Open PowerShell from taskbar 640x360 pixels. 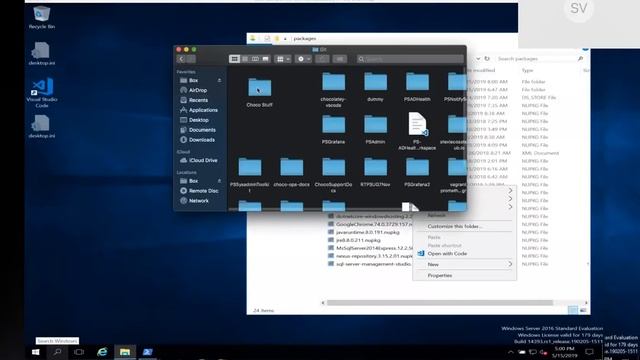point(147,352)
